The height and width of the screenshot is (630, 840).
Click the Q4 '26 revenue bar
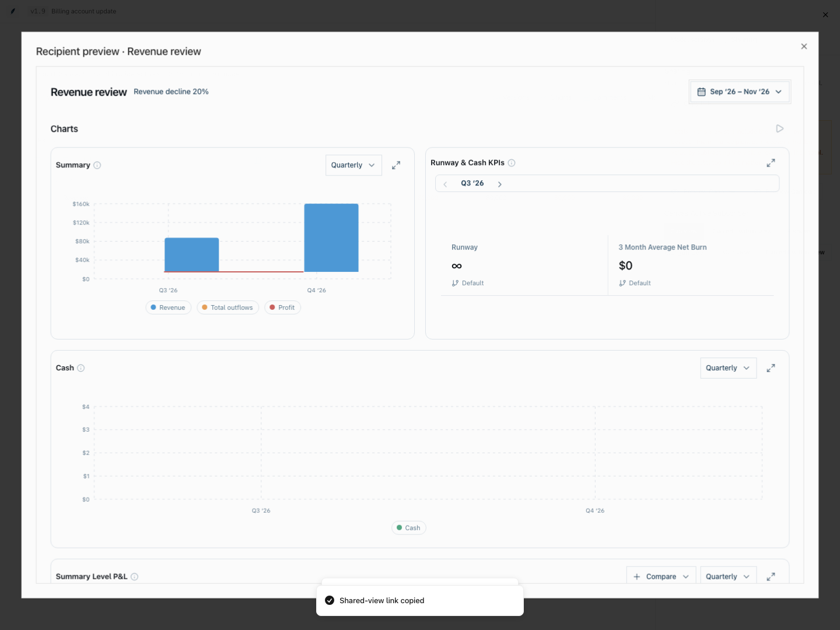(x=331, y=238)
